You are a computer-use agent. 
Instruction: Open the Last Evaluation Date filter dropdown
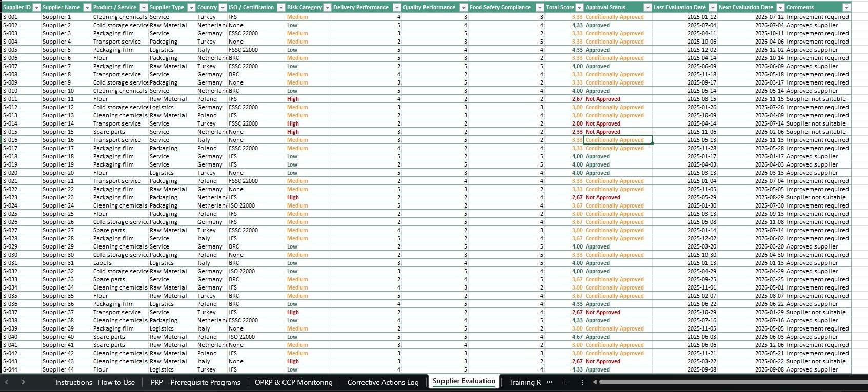point(713,7)
